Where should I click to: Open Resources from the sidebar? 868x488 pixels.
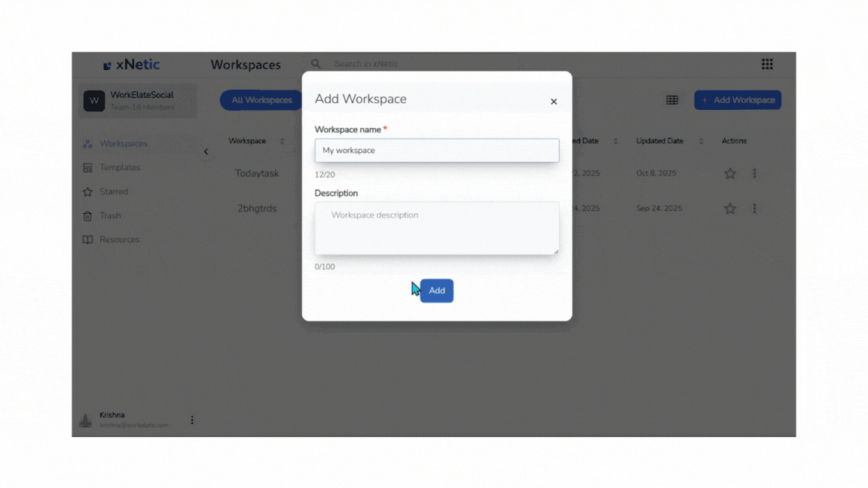(x=119, y=239)
